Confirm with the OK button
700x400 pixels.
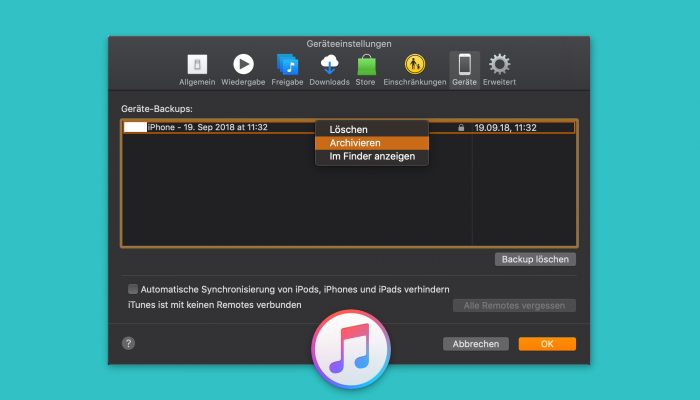click(547, 344)
